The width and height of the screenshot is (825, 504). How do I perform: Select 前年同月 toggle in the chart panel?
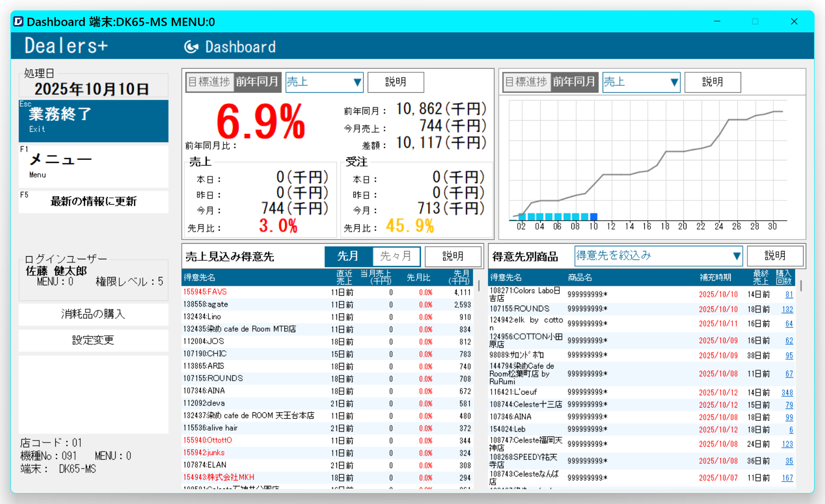pyautogui.click(x=573, y=82)
